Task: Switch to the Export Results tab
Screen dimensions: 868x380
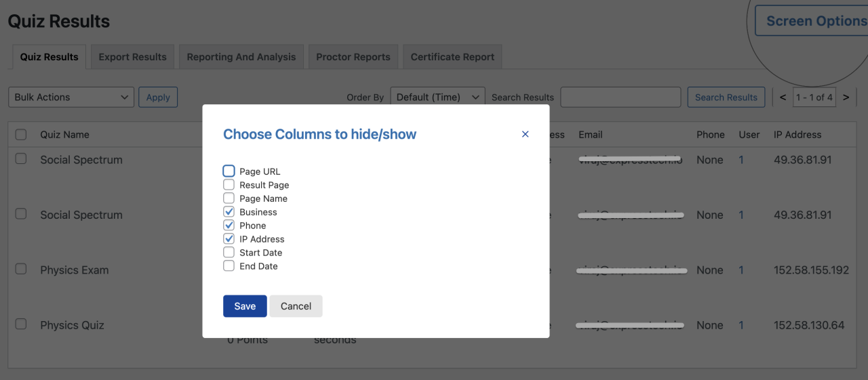Action: pos(132,57)
